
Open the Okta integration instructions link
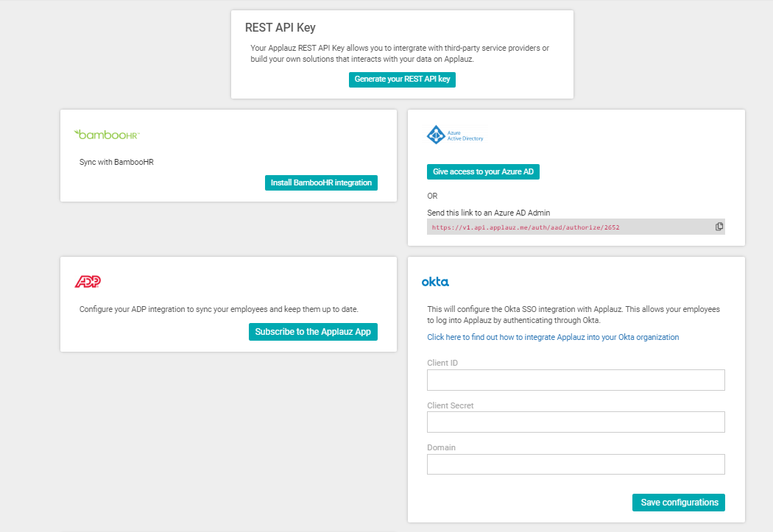553,337
